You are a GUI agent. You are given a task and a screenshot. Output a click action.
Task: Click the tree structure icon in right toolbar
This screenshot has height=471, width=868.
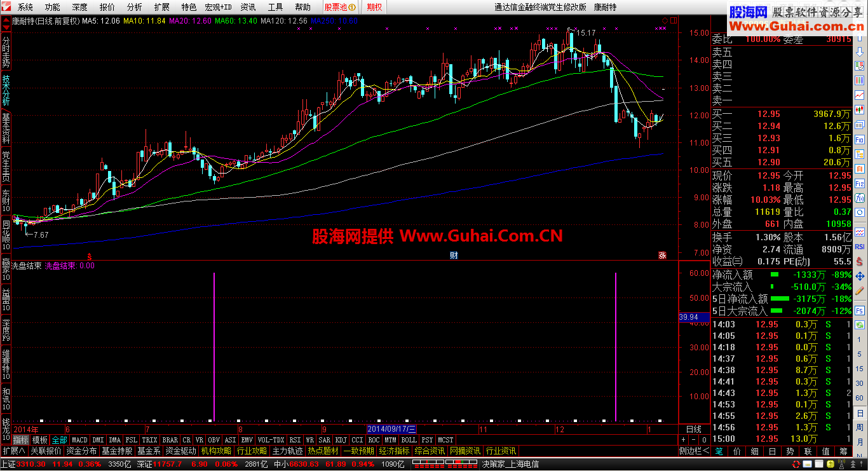click(860, 154)
